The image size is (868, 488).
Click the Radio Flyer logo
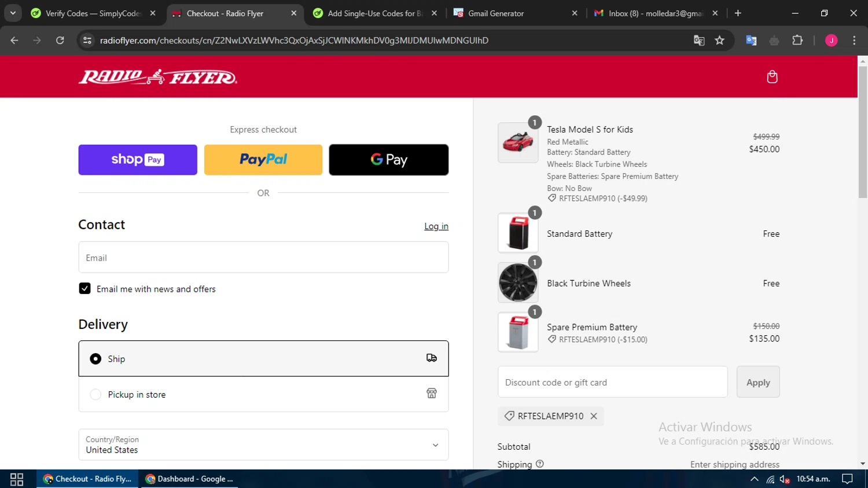(x=158, y=76)
